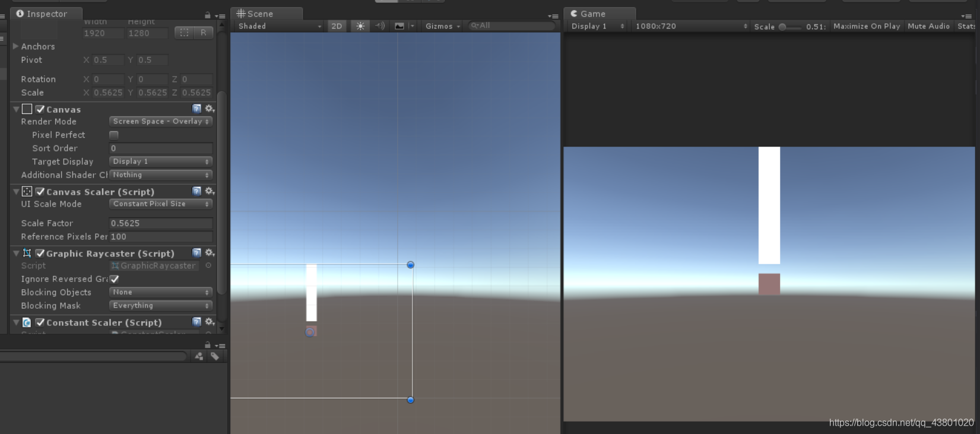Open the Shaded draw mode dropdown
The width and height of the screenshot is (980, 434).
pyautogui.click(x=280, y=26)
